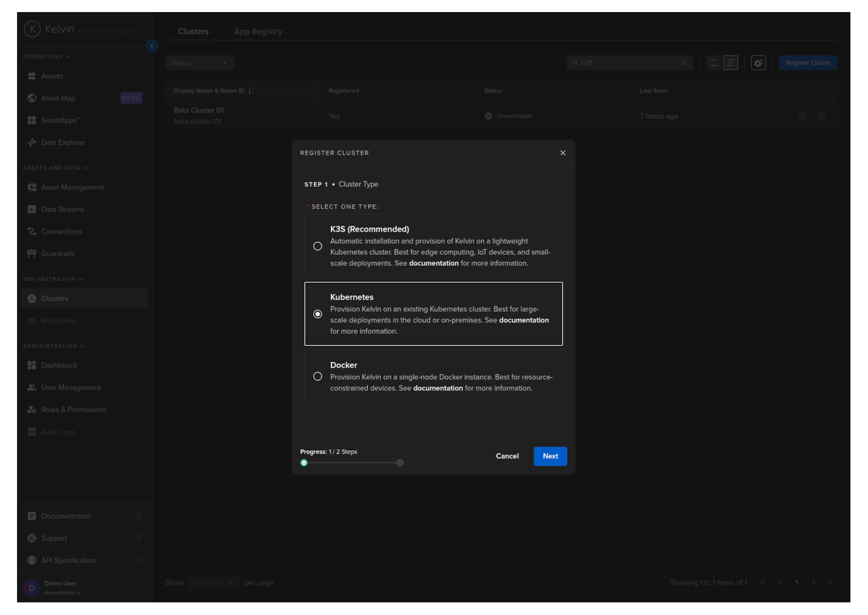Image resolution: width=868 pixels, height=615 pixels.
Task: Click the second step progress marker
Action: coord(400,463)
